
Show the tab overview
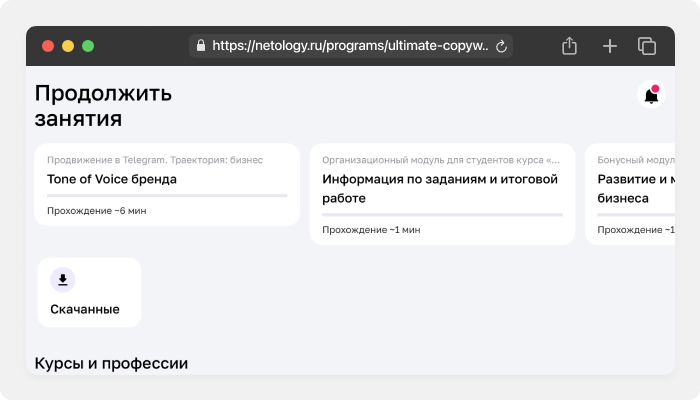pos(647,46)
